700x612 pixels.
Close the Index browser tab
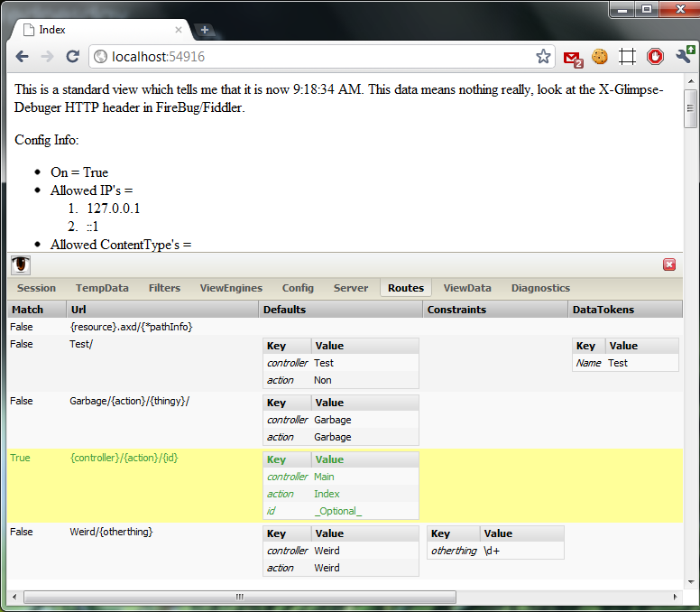pos(179,30)
